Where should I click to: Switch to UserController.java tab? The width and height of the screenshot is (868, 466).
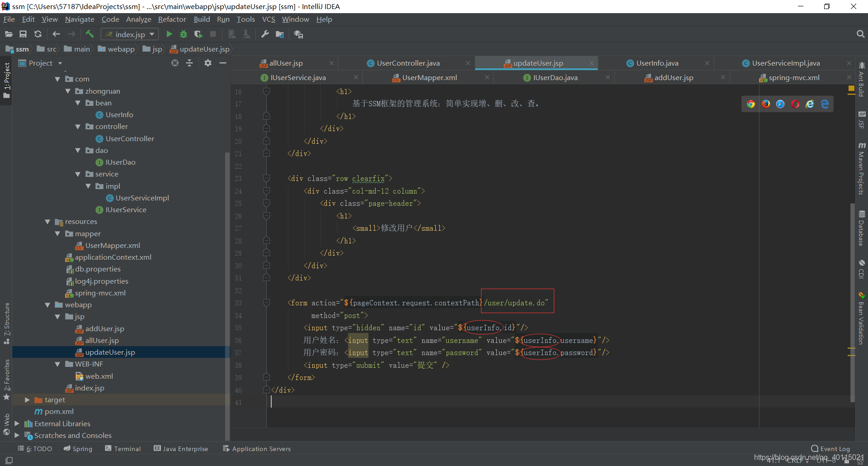[x=408, y=63]
